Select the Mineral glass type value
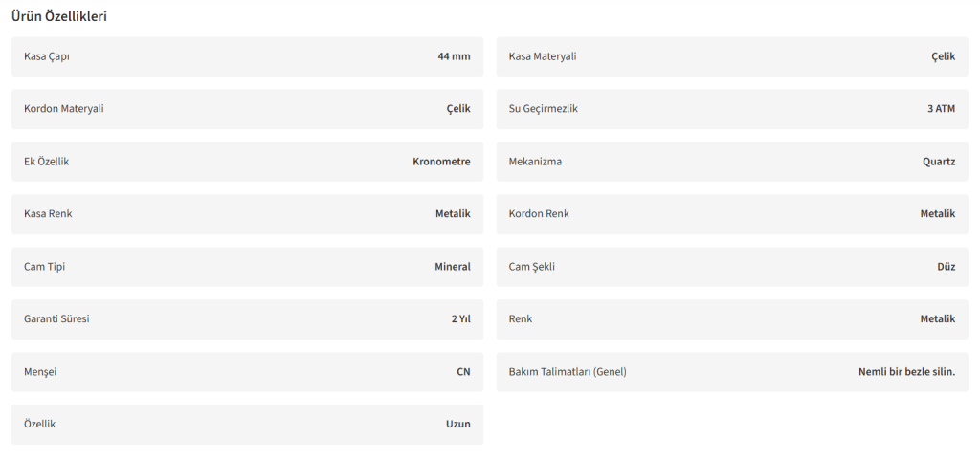The image size is (980, 460). coord(453,267)
